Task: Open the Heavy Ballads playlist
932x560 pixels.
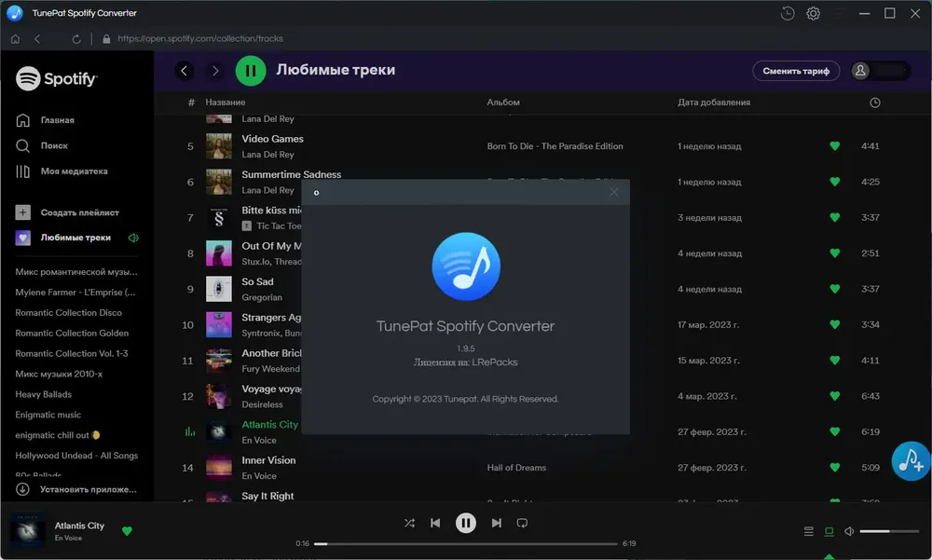Action: click(44, 394)
